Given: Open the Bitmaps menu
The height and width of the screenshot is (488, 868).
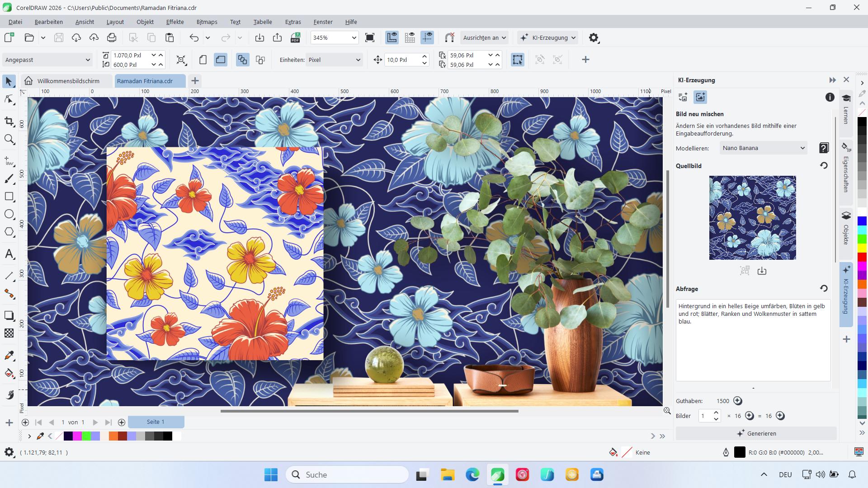Looking at the screenshot, I should [207, 22].
